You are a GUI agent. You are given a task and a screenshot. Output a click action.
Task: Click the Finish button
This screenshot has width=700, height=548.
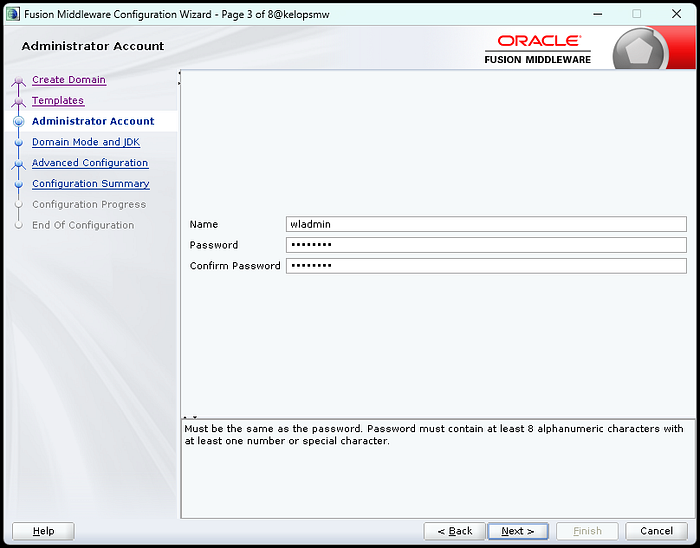(587, 531)
